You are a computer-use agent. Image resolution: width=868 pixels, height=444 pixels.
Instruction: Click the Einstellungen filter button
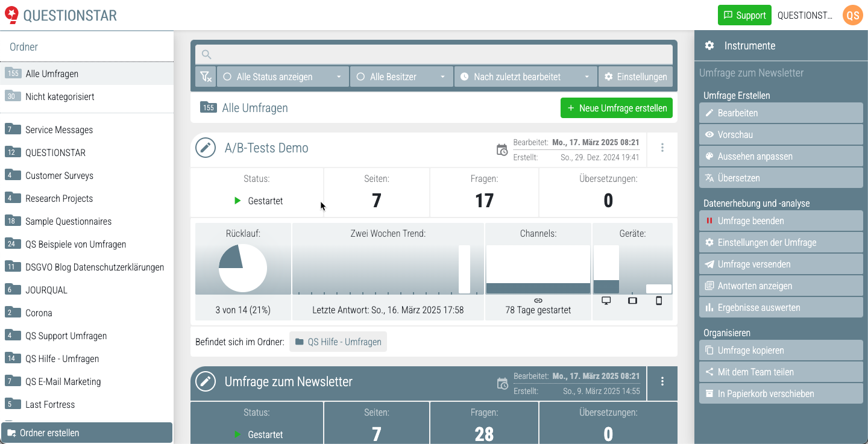[x=635, y=77]
